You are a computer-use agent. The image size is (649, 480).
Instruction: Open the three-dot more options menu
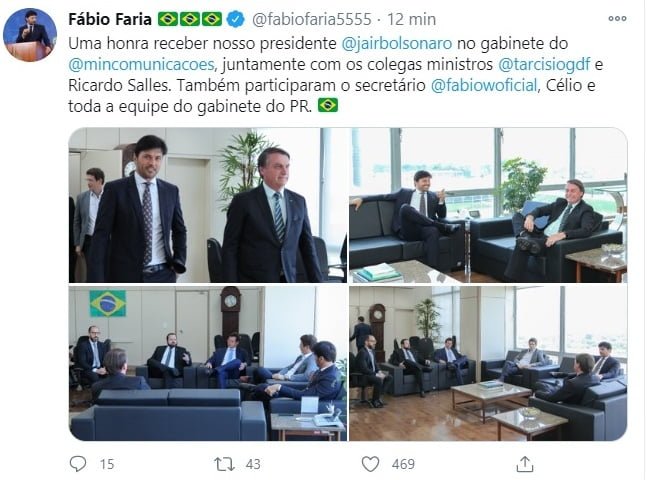click(x=617, y=19)
